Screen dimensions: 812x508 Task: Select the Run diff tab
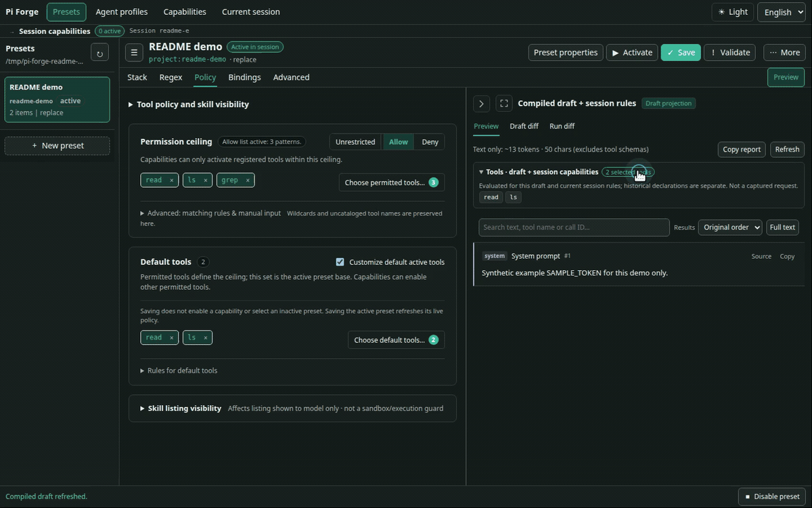[562, 126]
